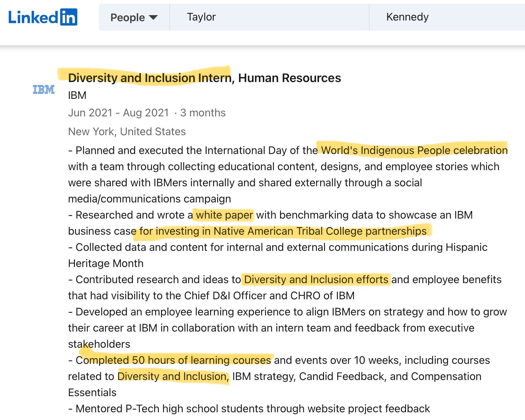Click the 'Completed 50 hours of learning courses' text
The width and height of the screenshot is (525, 420).
pyautogui.click(x=173, y=360)
